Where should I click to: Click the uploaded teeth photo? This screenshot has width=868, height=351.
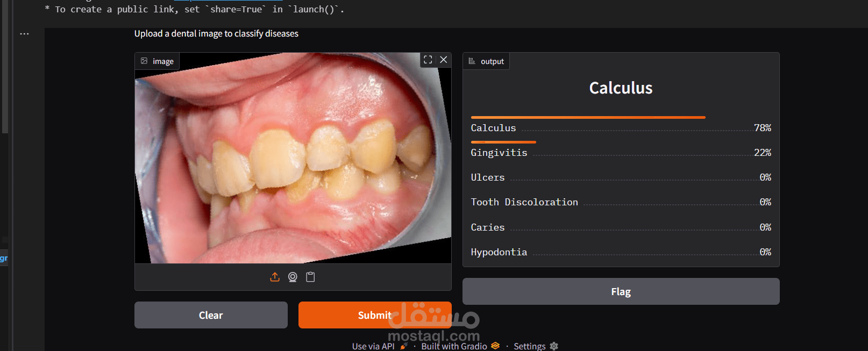(x=293, y=158)
